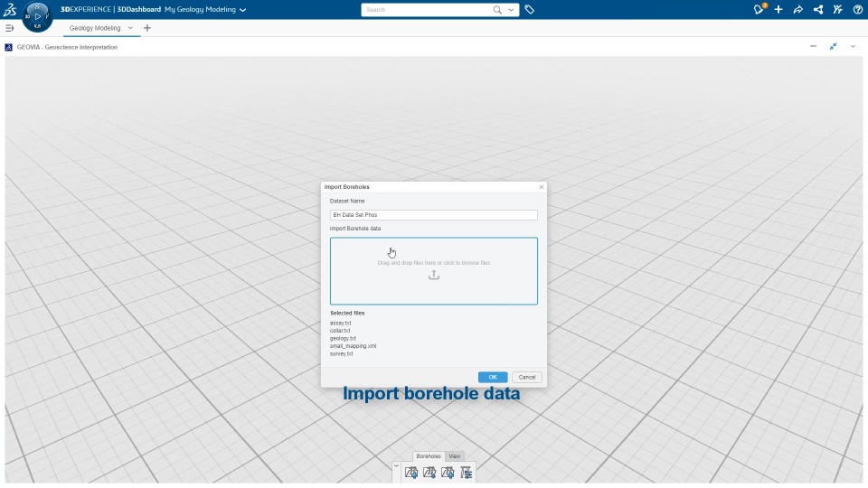Open the borehole display settings icon

pos(467,473)
